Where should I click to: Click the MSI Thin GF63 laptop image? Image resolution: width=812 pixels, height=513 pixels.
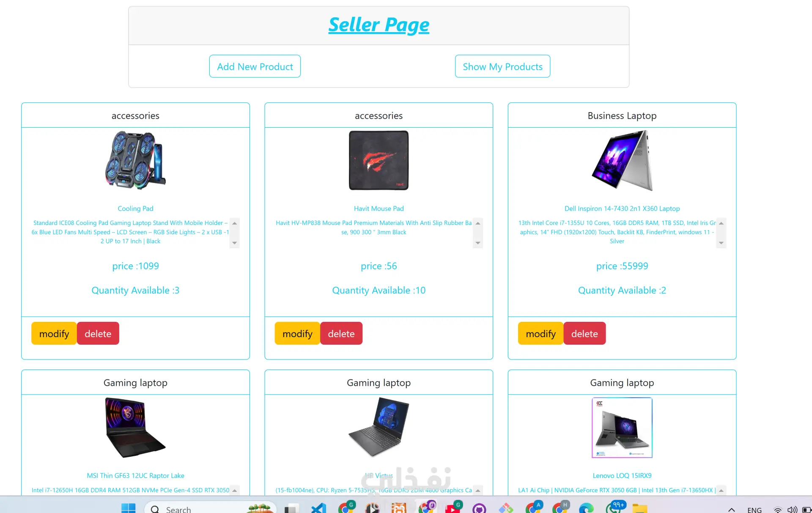click(135, 428)
